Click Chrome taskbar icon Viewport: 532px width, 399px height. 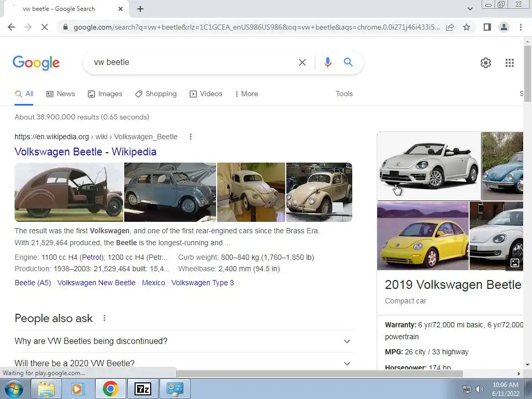[x=110, y=389]
